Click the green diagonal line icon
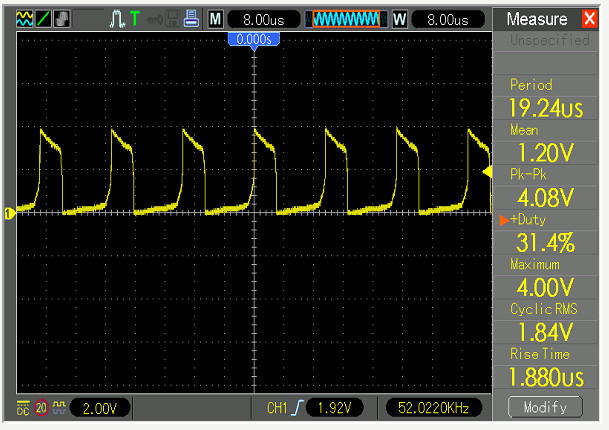Image resolution: width=609 pixels, height=430 pixels. [44, 19]
